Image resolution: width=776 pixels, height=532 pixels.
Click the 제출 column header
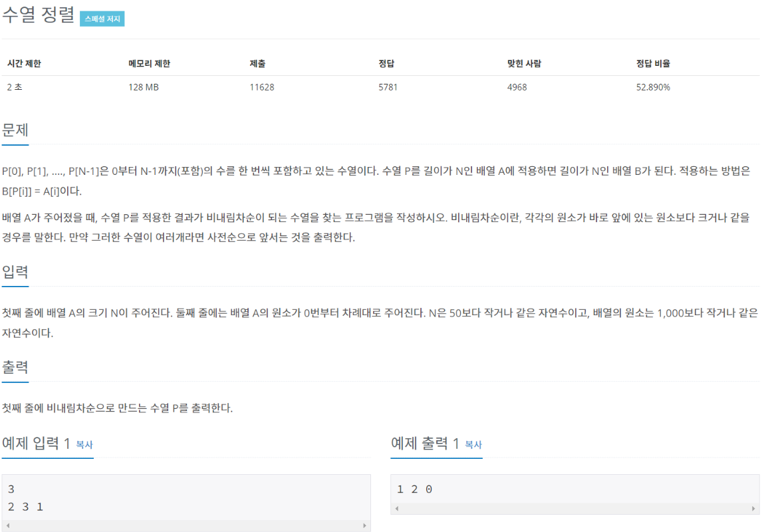(257, 63)
